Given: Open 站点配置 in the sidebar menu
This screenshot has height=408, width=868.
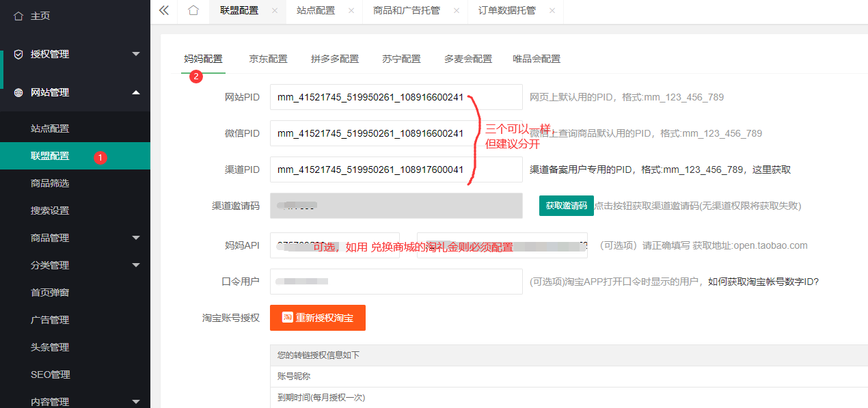Looking at the screenshot, I should click(50, 128).
